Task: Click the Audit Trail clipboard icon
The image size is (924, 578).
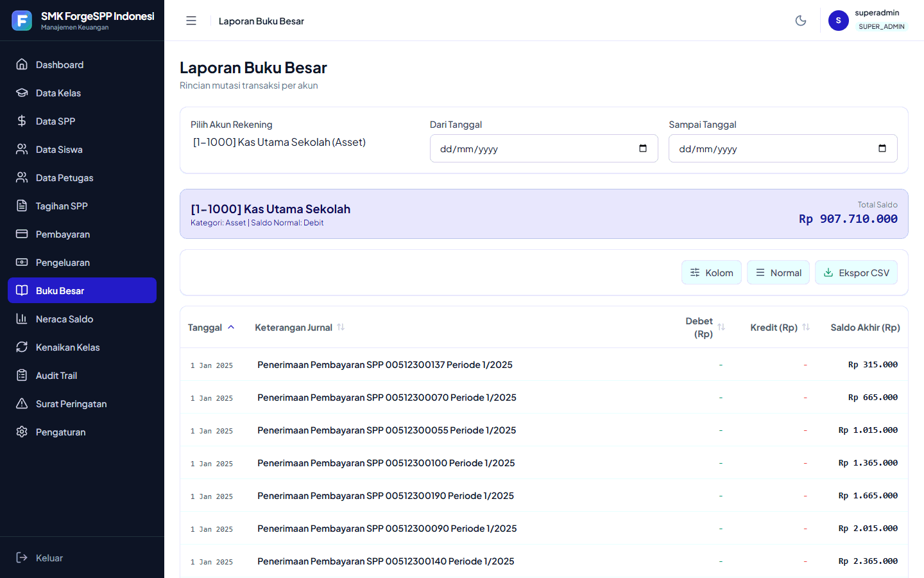Action: 22,375
